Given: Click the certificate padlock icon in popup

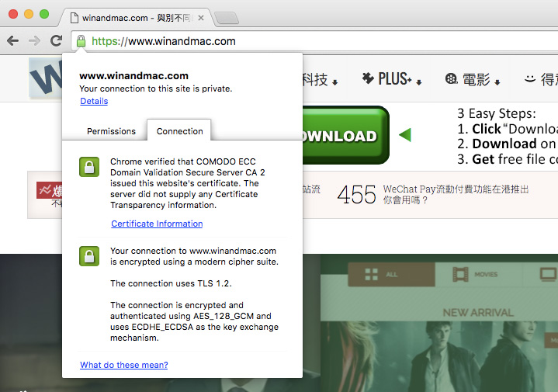Looking at the screenshot, I should click(x=90, y=168).
